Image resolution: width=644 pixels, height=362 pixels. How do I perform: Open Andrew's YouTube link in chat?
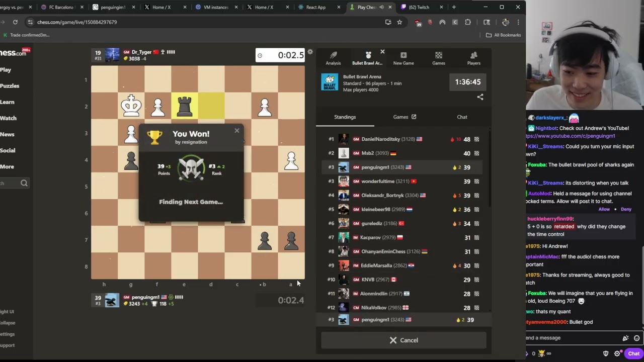click(x=571, y=136)
